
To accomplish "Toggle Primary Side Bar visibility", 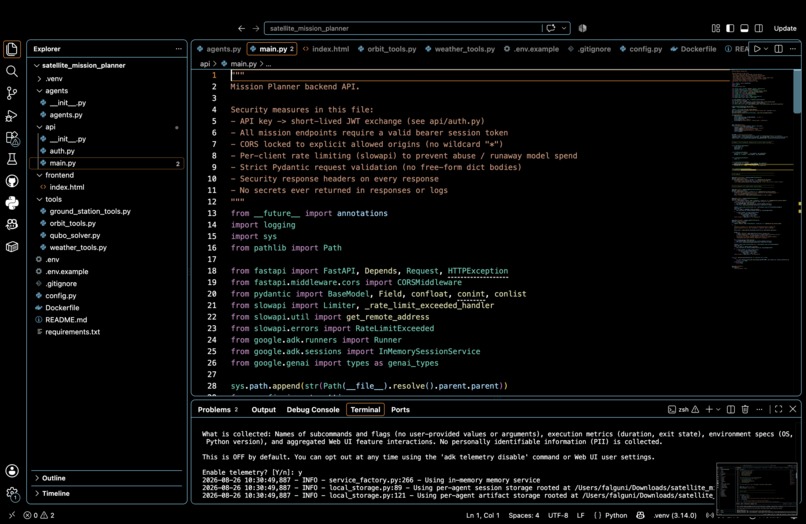I will coord(730,28).
